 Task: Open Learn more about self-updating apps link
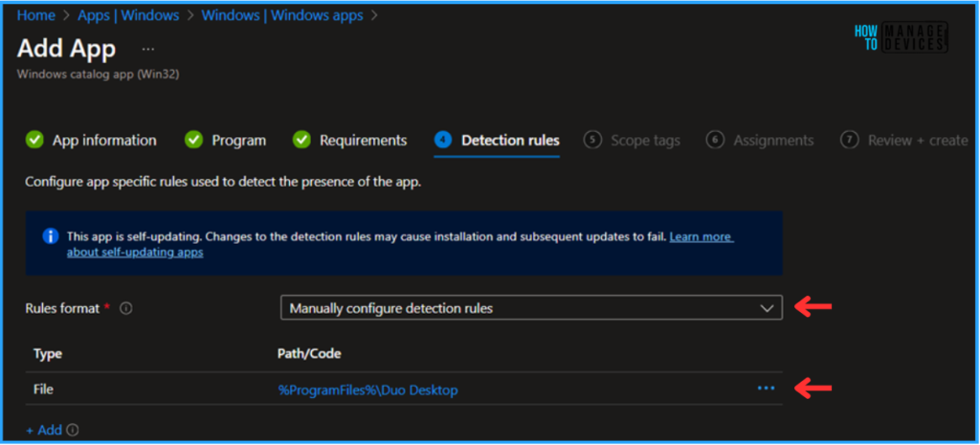tap(400, 245)
